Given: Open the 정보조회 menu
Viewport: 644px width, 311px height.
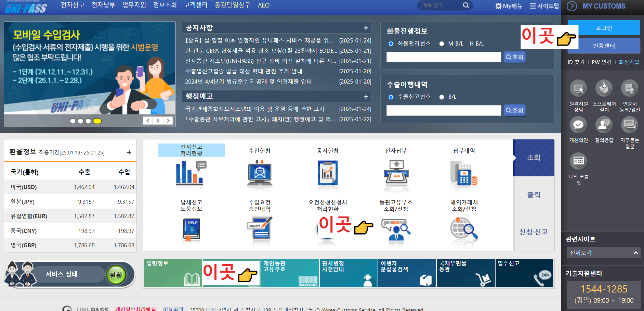Looking at the screenshot, I should tap(164, 5).
